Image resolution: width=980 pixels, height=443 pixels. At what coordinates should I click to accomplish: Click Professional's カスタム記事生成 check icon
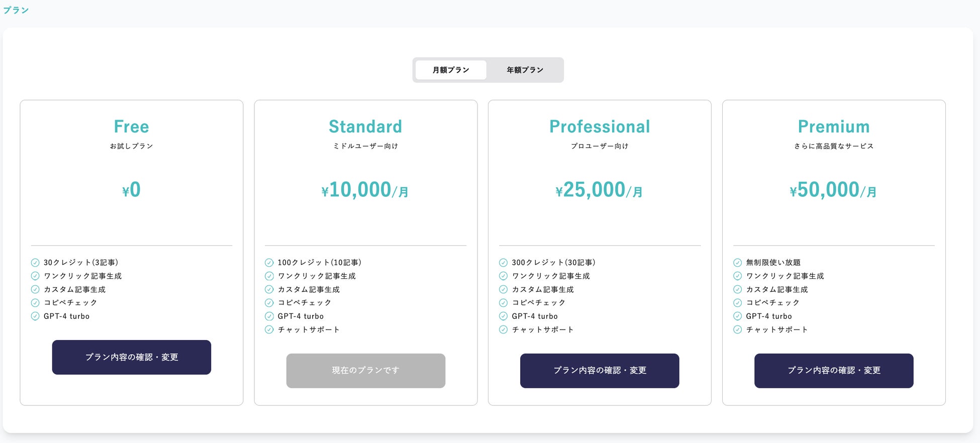coord(503,289)
